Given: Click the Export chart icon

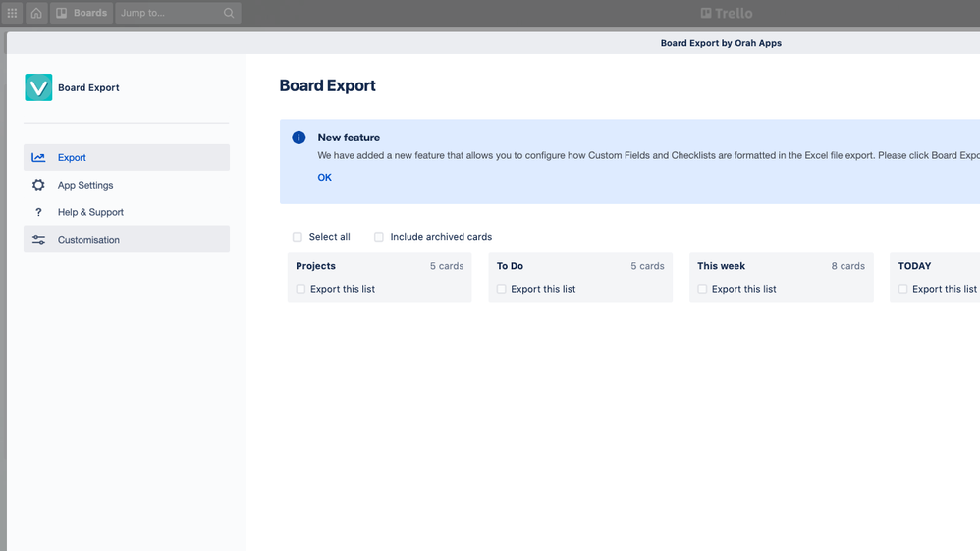Looking at the screenshot, I should pos(38,157).
